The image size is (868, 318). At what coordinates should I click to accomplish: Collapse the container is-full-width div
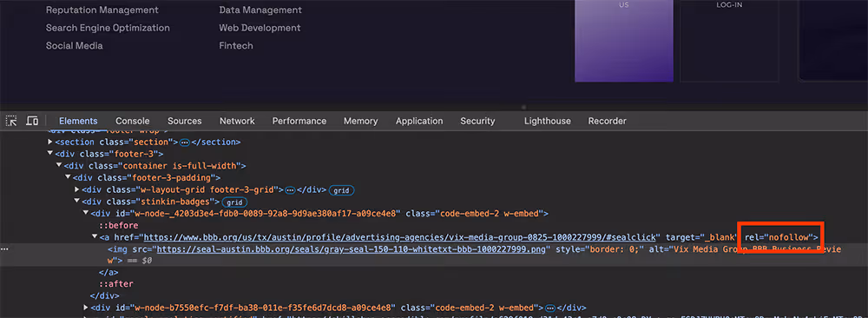[59, 166]
